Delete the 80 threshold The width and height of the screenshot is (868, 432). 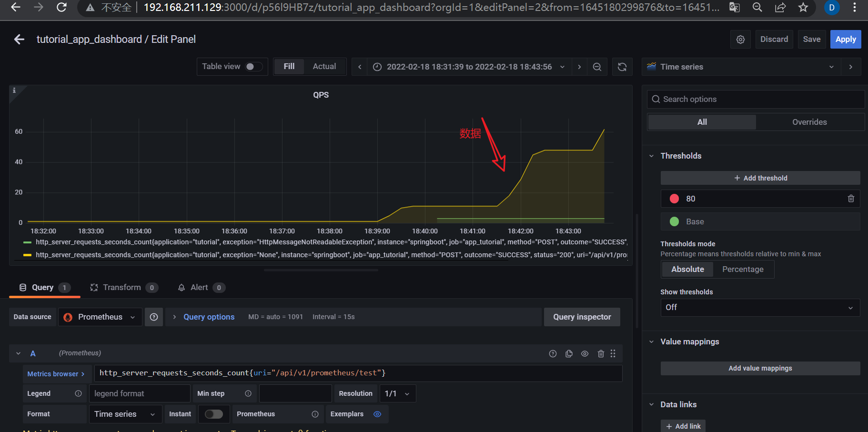click(x=851, y=199)
